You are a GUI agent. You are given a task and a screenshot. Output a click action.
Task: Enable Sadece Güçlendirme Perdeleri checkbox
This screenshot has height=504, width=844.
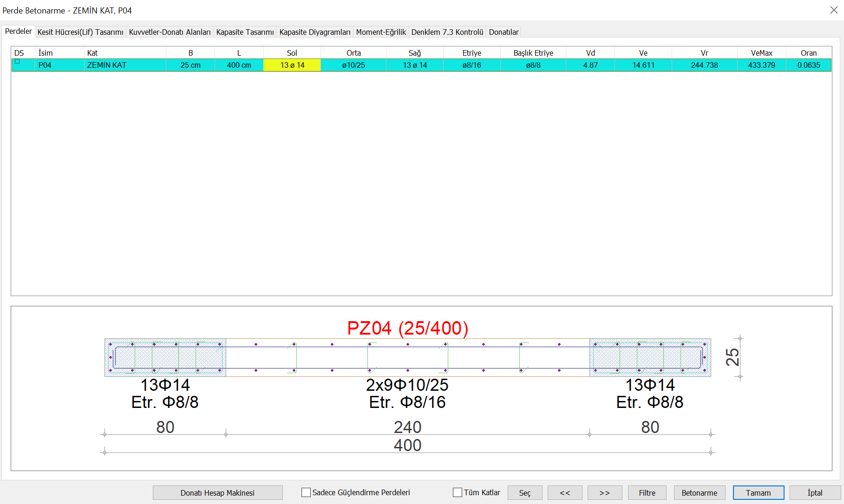click(306, 492)
